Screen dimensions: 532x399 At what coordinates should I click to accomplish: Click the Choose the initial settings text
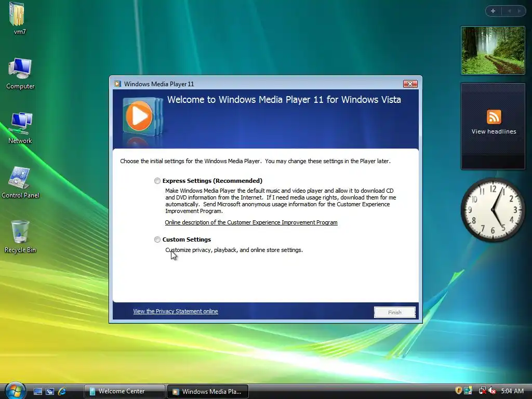255,161
